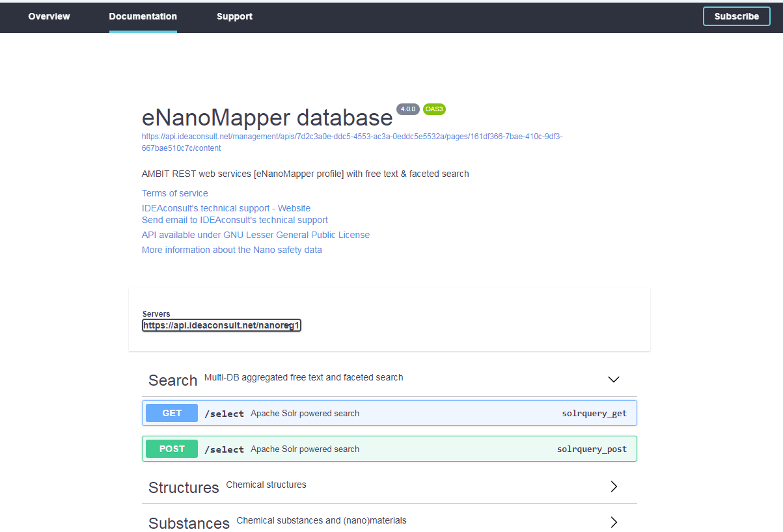Image resolution: width=783 pixels, height=532 pixels.
Task: Click the OAS3 badge
Action: [x=434, y=109]
